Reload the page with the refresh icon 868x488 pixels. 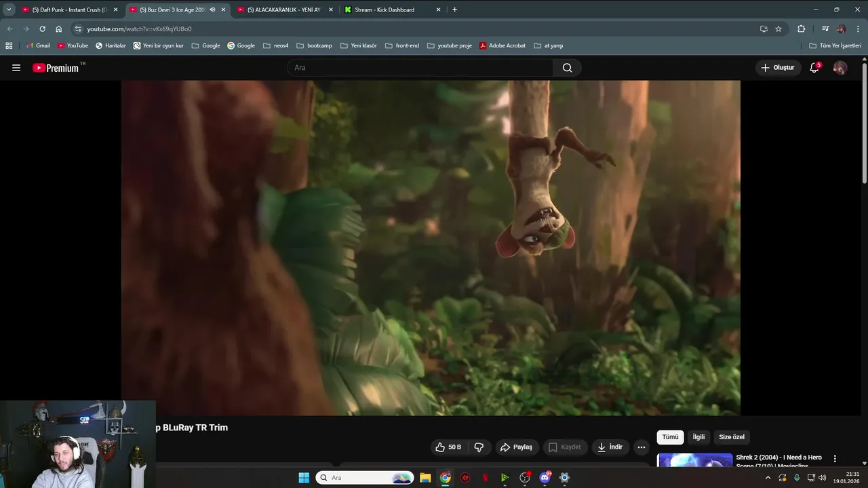point(42,29)
